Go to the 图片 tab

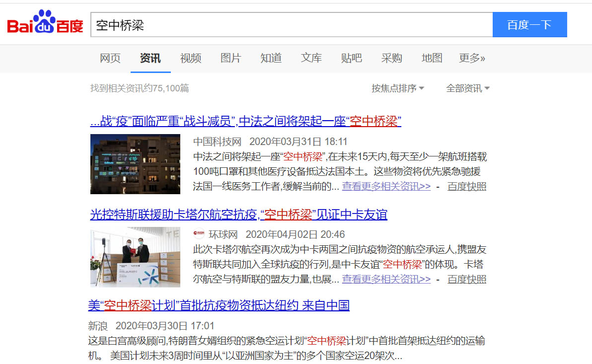[x=230, y=58]
